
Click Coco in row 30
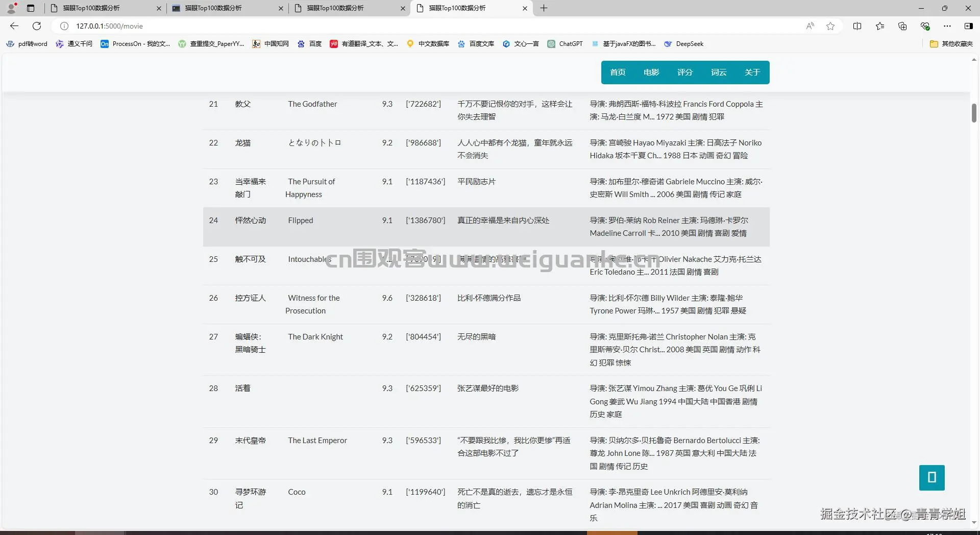[297, 492]
